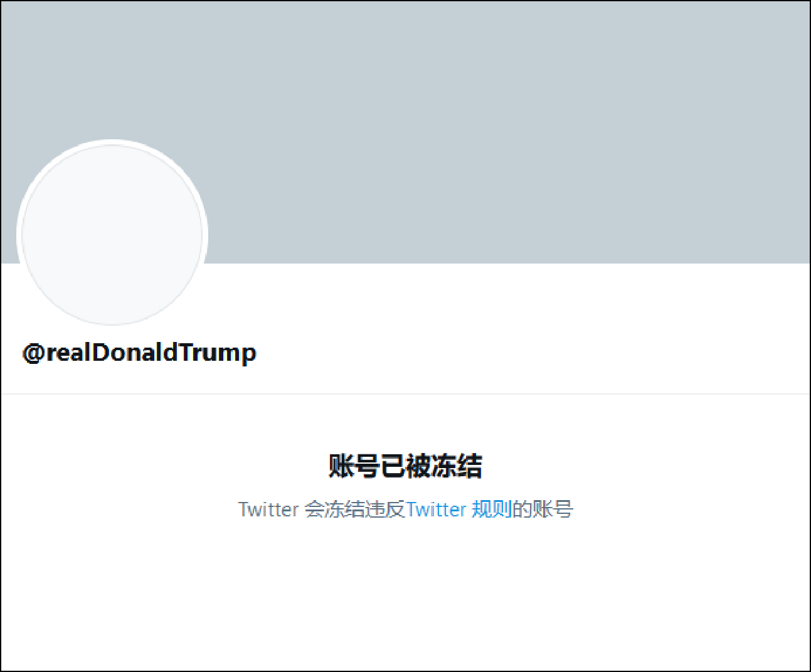Viewport: 811px width, 672px height.
Task: Click the empty circular profile avatar
Action: [x=112, y=235]
